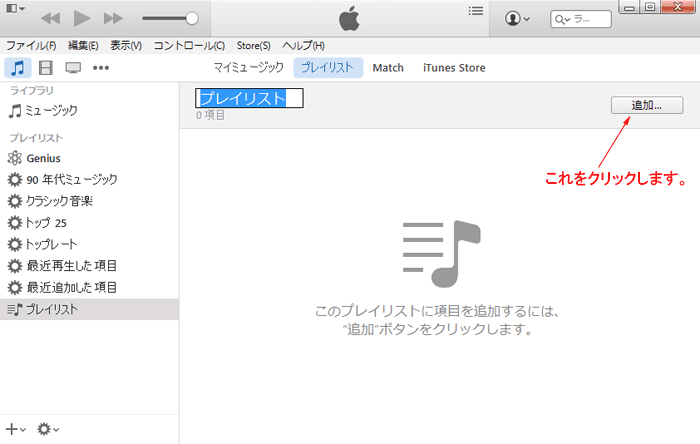This screenshot has width=700, height=444.
Task: Click the three-dot more media types icon
Action: (x=101, y=68)
